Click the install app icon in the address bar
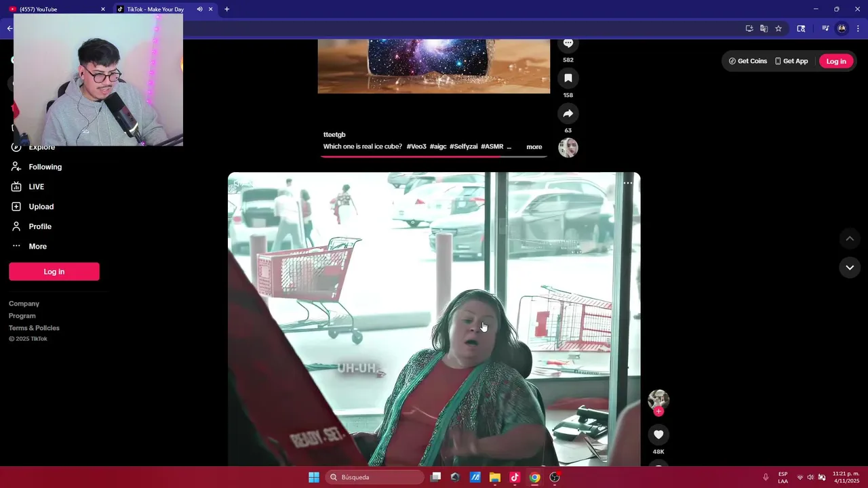The image size is (868, 488). [x=749, y=28]
